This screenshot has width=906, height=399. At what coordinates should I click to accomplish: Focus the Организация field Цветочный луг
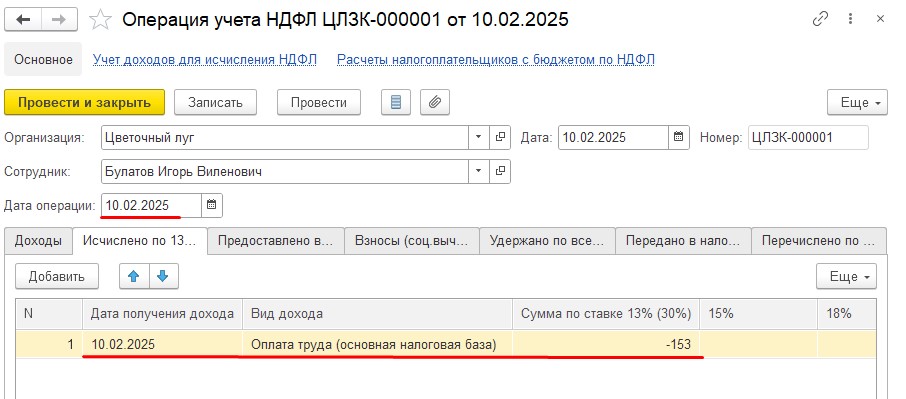pyautogui.click(x=284, y=137)
